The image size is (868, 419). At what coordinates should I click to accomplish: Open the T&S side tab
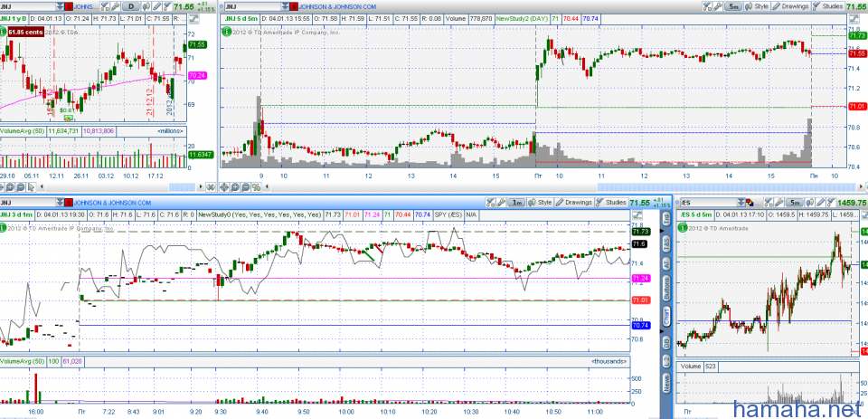click(x=666, y=243)
